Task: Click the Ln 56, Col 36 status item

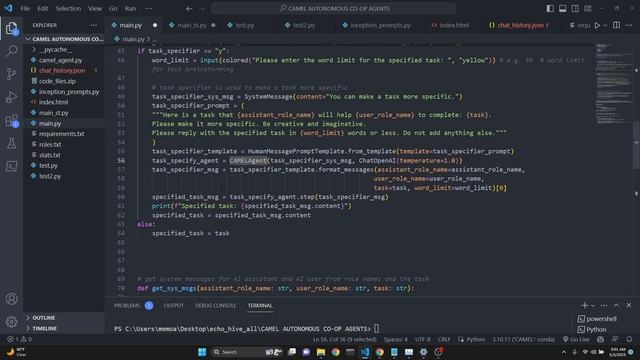Action: click(x=344, y=340)
